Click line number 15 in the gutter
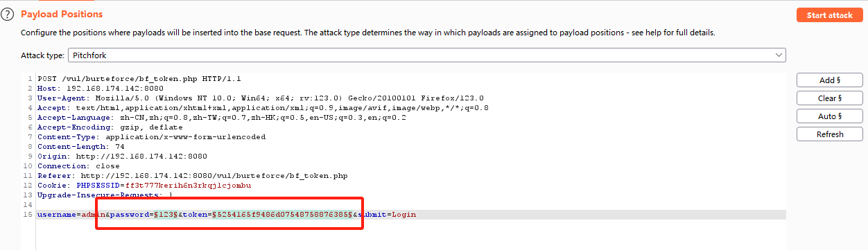Image resolution: width=868 pixels, height=250 pixels. (x=28, y=215)
